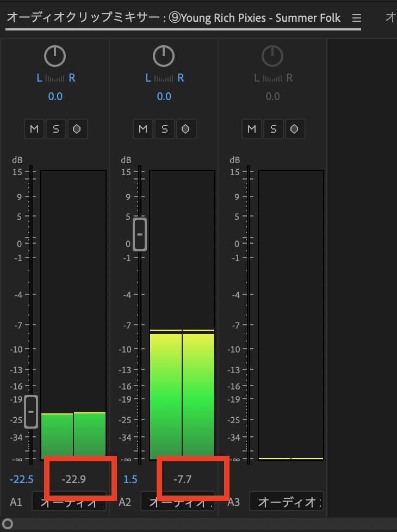
Task: Click the A2 pan value 0.0
Action: point(164,96)
